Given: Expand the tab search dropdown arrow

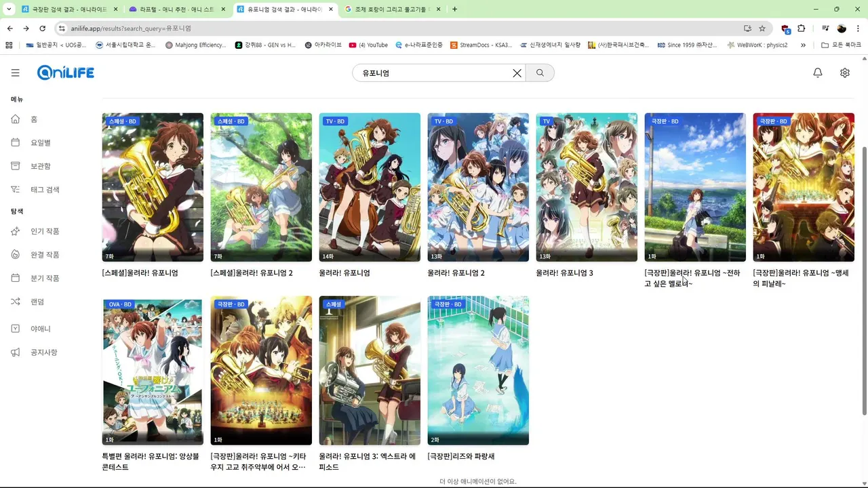Looking at the screenshot, I should pyautogui.click(x=9, y=9).
